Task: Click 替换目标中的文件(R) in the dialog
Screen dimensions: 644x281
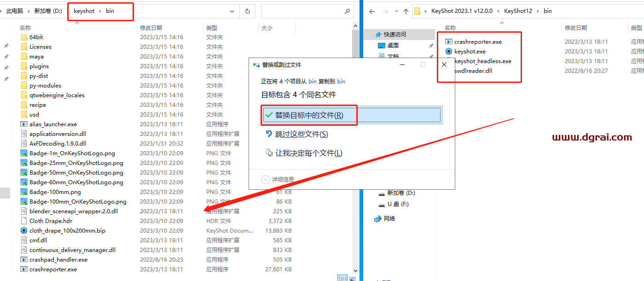Action: click(x=309, y=115)
